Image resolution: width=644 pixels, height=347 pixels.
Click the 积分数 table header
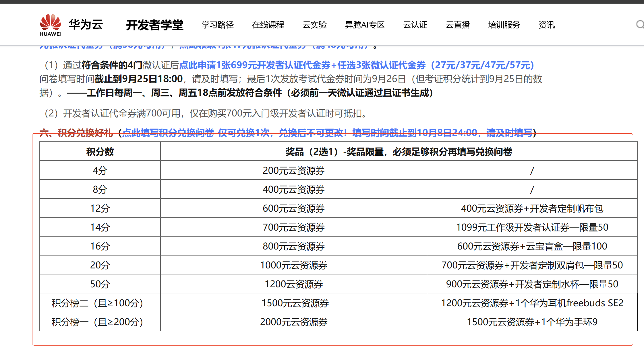pos(100,151)
